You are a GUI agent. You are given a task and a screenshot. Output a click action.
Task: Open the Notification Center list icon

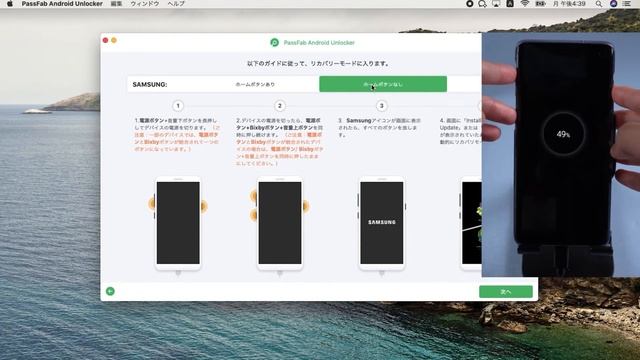point(627,4)
